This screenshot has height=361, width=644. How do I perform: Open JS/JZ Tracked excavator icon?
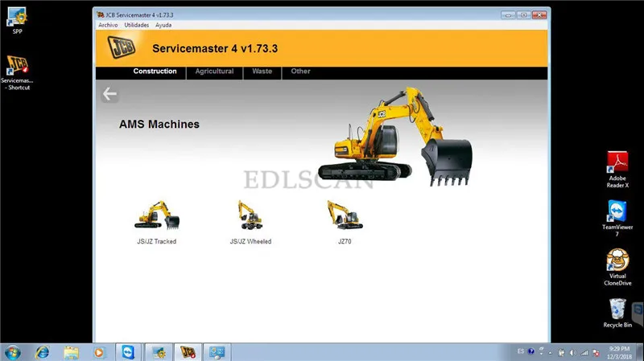coord(157,215)
